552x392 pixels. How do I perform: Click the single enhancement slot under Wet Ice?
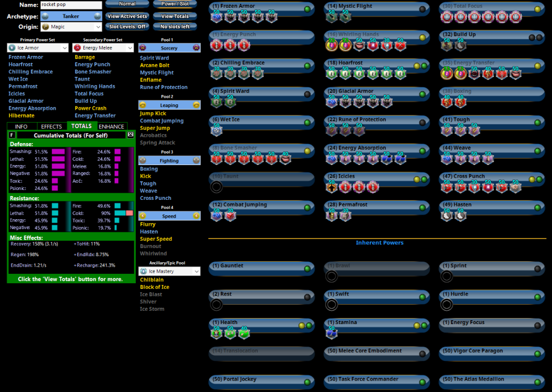pos(216,130)
